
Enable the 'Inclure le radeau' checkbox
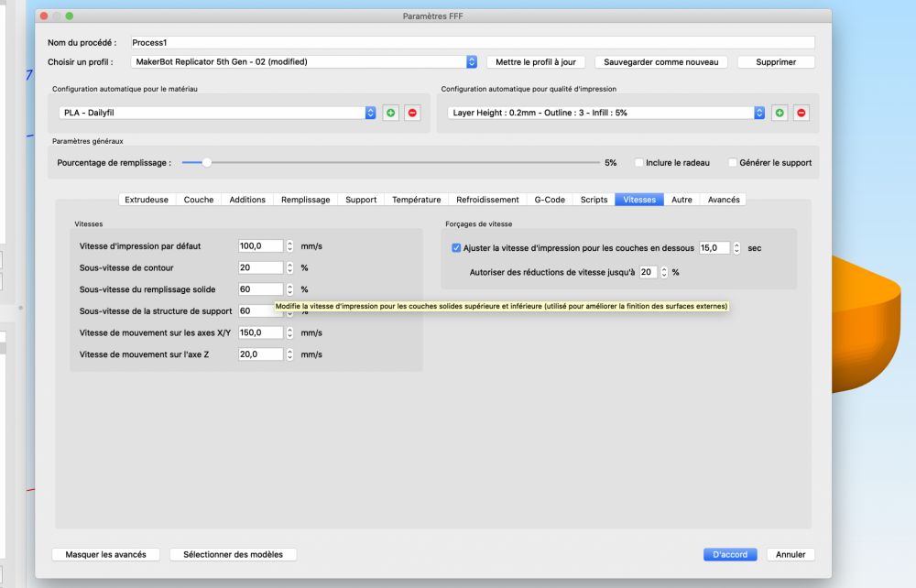[x=639, y=163]
